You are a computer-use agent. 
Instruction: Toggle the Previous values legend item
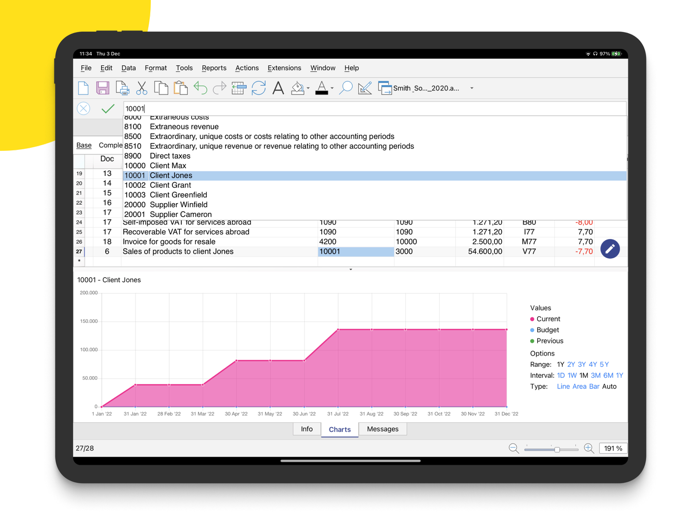546,341
